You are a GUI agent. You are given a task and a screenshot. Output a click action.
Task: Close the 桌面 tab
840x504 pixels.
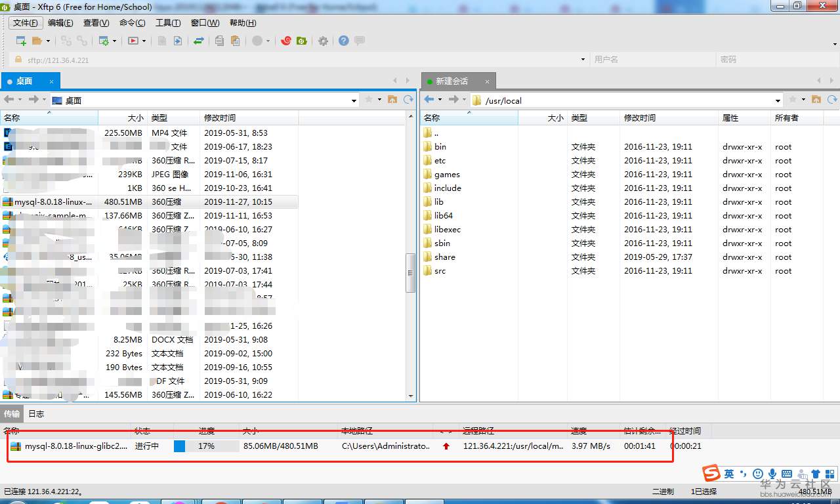point(51,81)
